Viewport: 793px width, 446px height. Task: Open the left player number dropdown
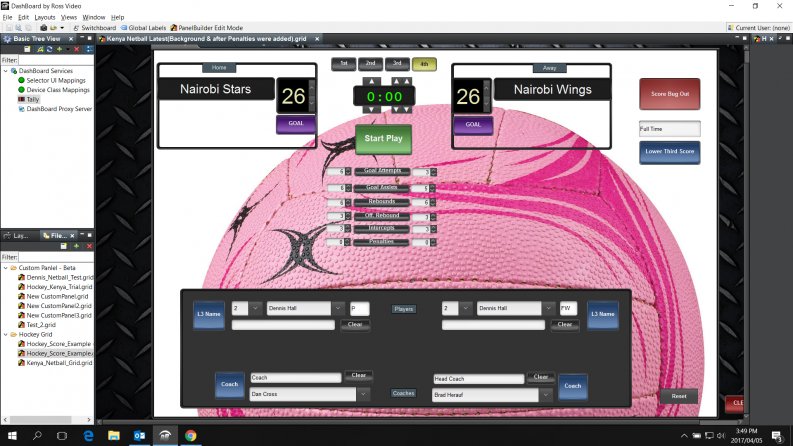pyautogui.click(x=255, y=308)
